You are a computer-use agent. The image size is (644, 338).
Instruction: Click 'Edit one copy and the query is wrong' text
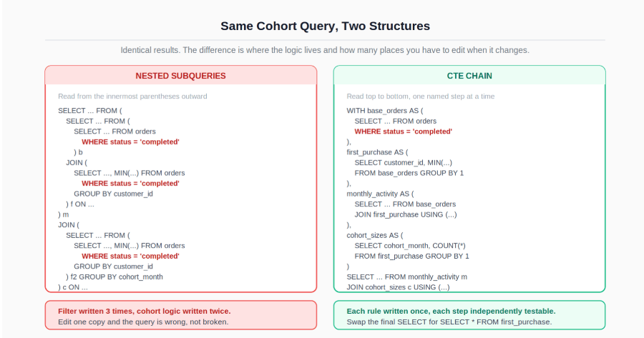(x=143, y=322)
